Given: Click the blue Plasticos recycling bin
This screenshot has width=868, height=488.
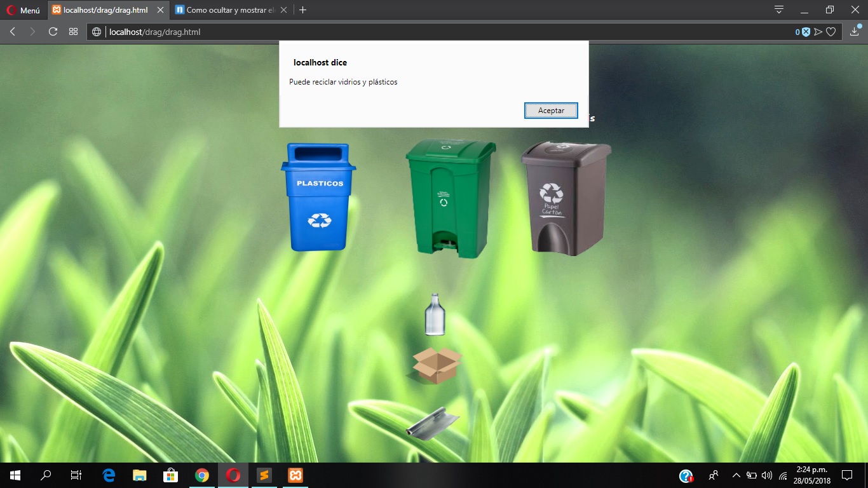Looking at the screenshot, I should [318, 197].
